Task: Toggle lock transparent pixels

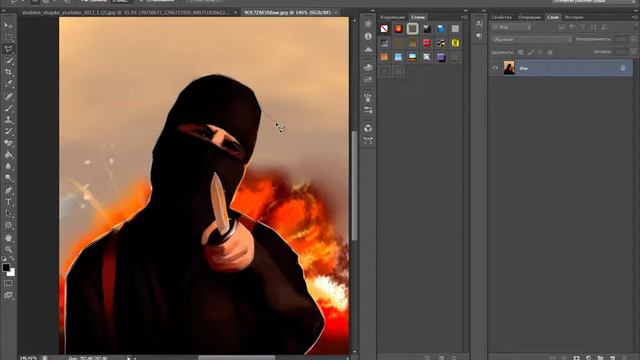Action: (x=520, y=52)
